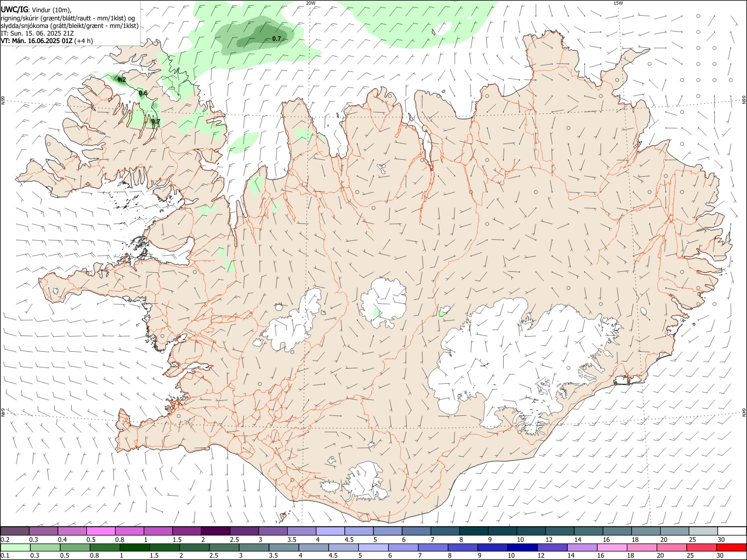Click the 1.2 precipitation value in the Westfjords
The height and width of the screenshot is (560, 747).
pos(121,79)
